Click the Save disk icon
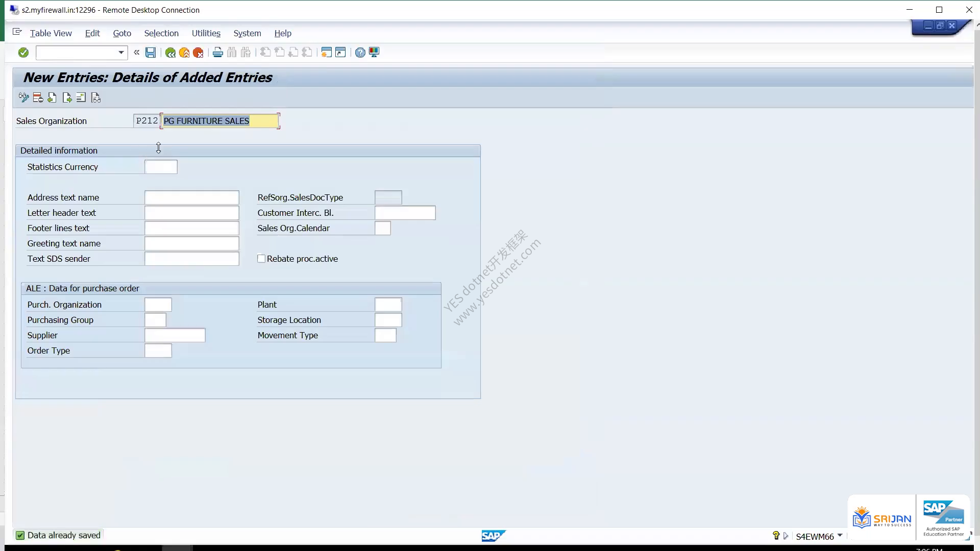 tap(151, 53)
